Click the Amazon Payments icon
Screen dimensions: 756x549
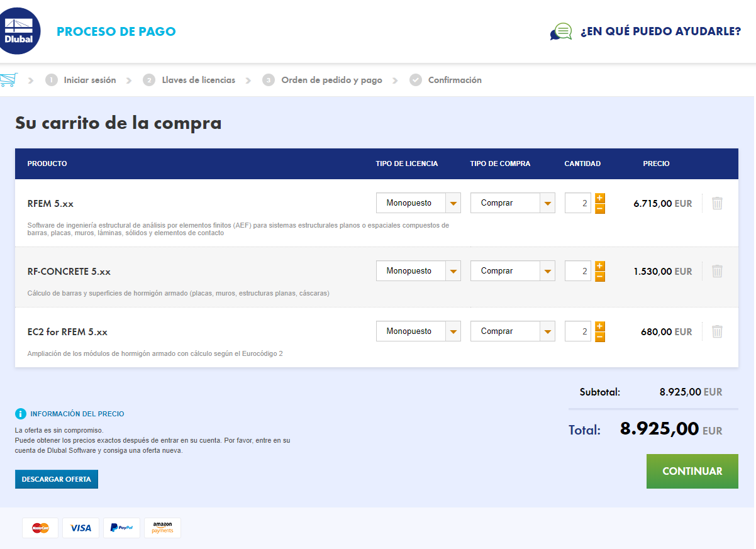point(162,528)
